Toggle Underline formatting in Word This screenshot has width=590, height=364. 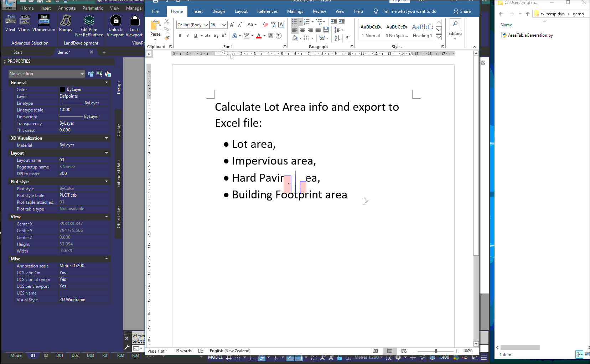point(196,36)
